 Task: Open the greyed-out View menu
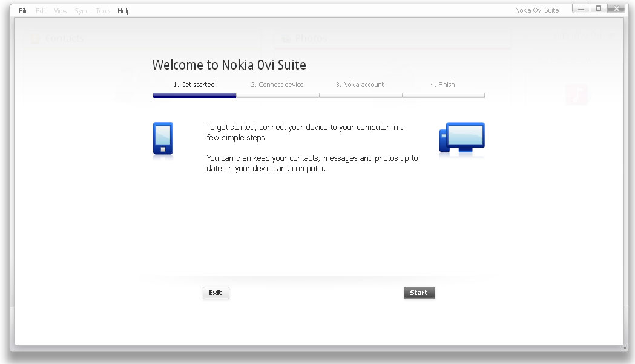tap(61, 11)
